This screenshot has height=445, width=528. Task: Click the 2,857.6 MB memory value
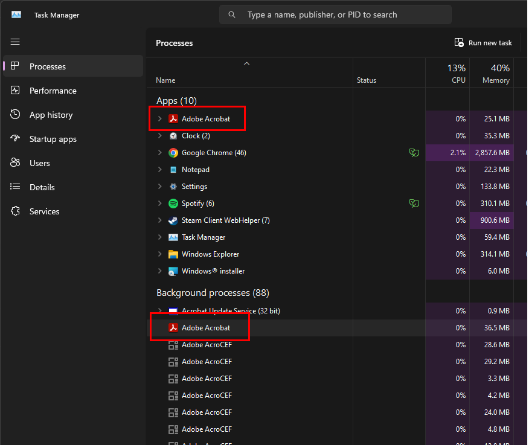(492, 153)
